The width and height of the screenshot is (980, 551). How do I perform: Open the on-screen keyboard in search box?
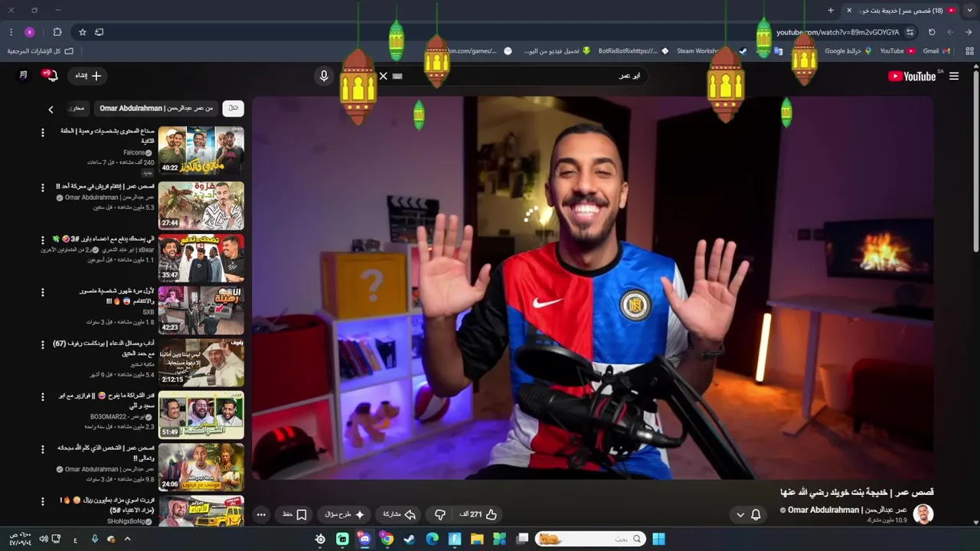[x=397, y=76]
